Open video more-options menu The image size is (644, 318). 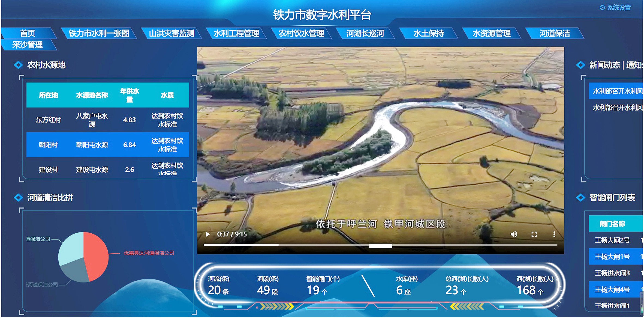point(554,234)
